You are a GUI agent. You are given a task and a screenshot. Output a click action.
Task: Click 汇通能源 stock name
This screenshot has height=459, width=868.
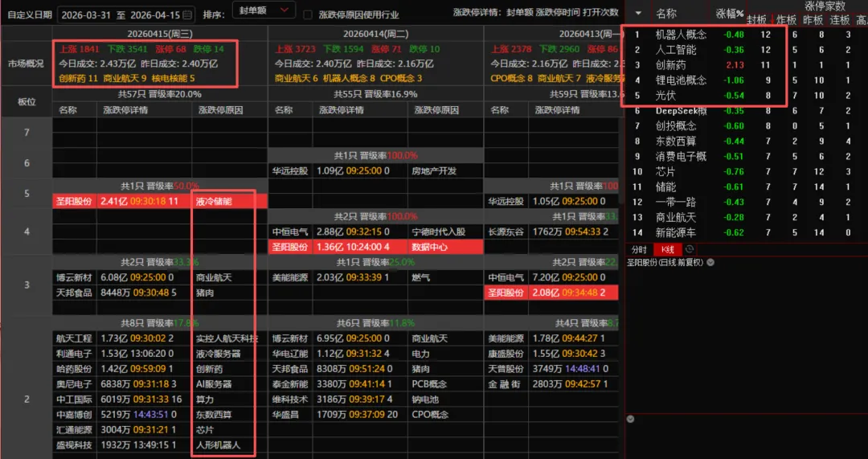coord(74,429)
